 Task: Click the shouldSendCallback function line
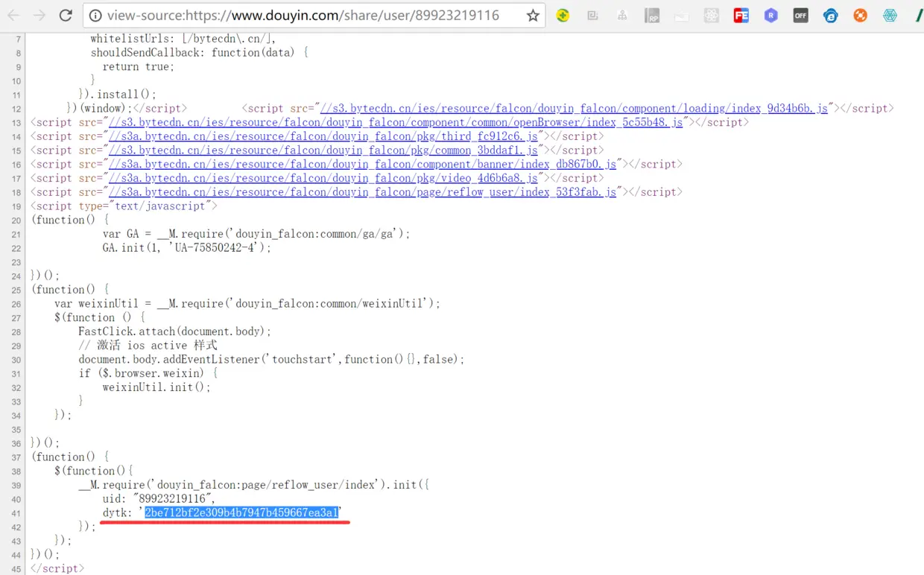click(x=199, y=53)
